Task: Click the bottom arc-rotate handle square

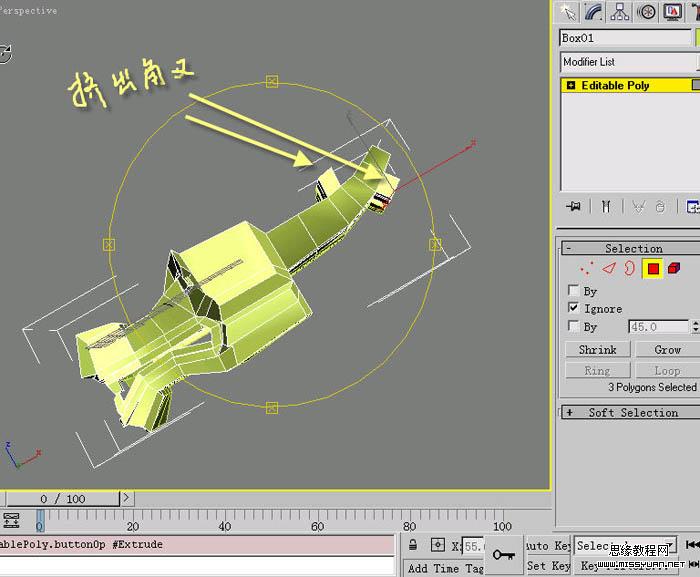Action: pyautogui.click(x=272, y=408)
